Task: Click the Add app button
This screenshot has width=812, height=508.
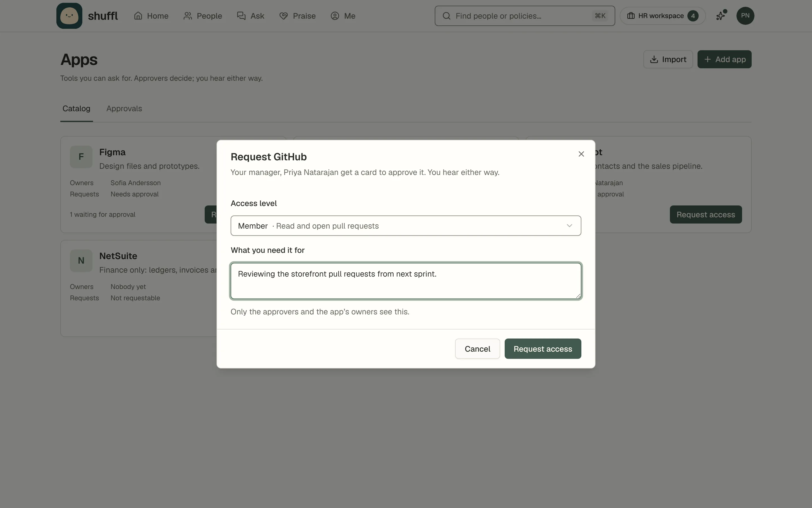Action: [x=724, y=60]
